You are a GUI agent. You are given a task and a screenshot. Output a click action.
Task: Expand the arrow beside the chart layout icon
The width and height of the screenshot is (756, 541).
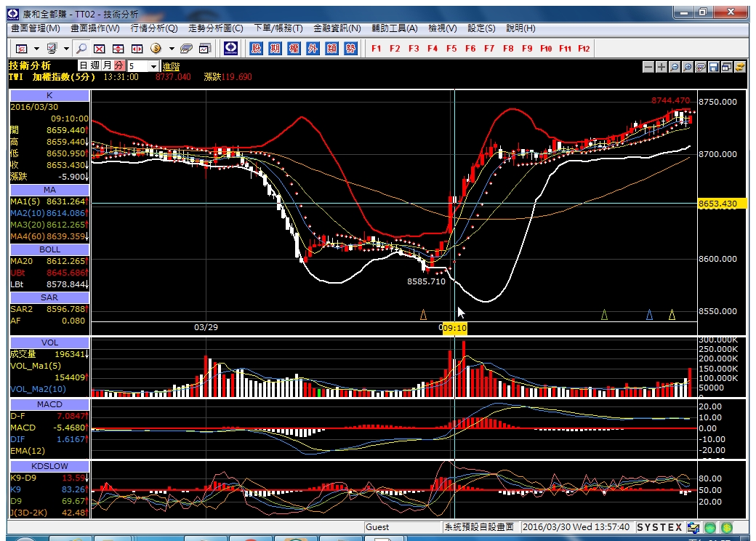pyautogui.click(x=36, y=49)
